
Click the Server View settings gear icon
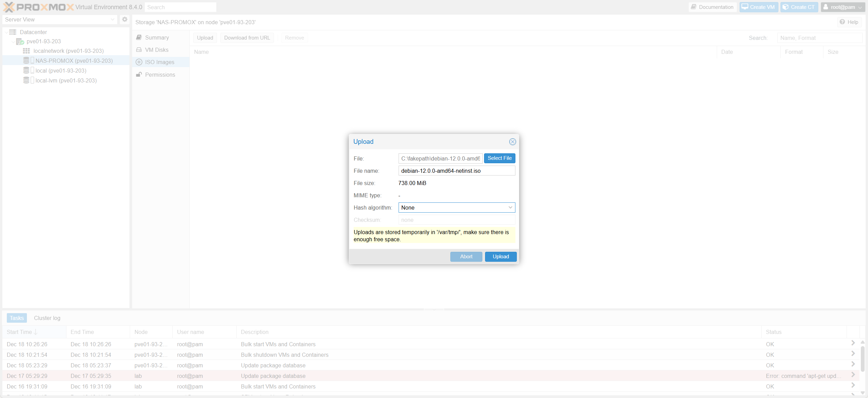tap(125, 19)
